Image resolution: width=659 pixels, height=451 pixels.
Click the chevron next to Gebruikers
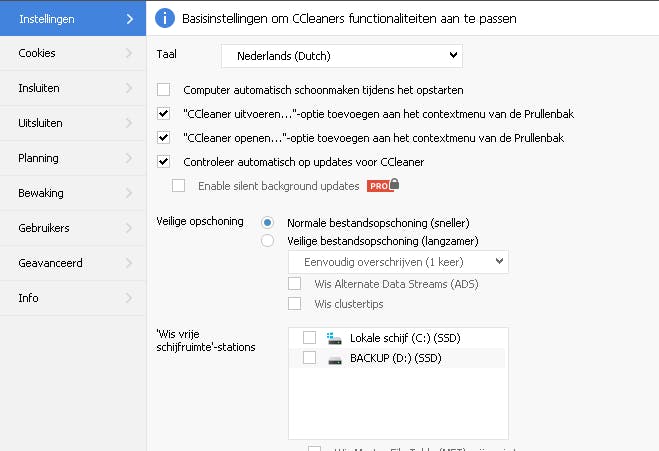[x=129, y=228]
